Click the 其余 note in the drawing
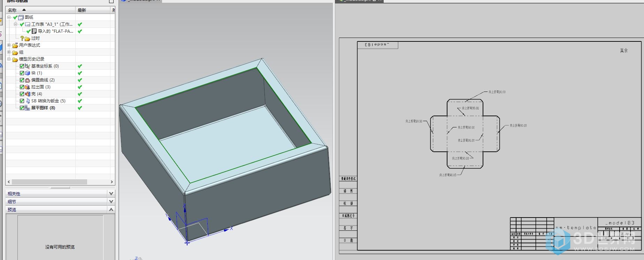644x260 pixels. [x=624, y=50]
